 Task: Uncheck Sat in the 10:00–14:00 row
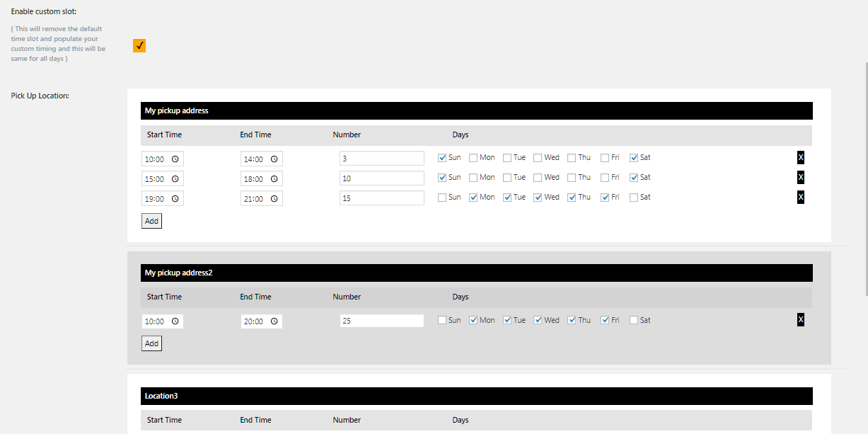634,158
